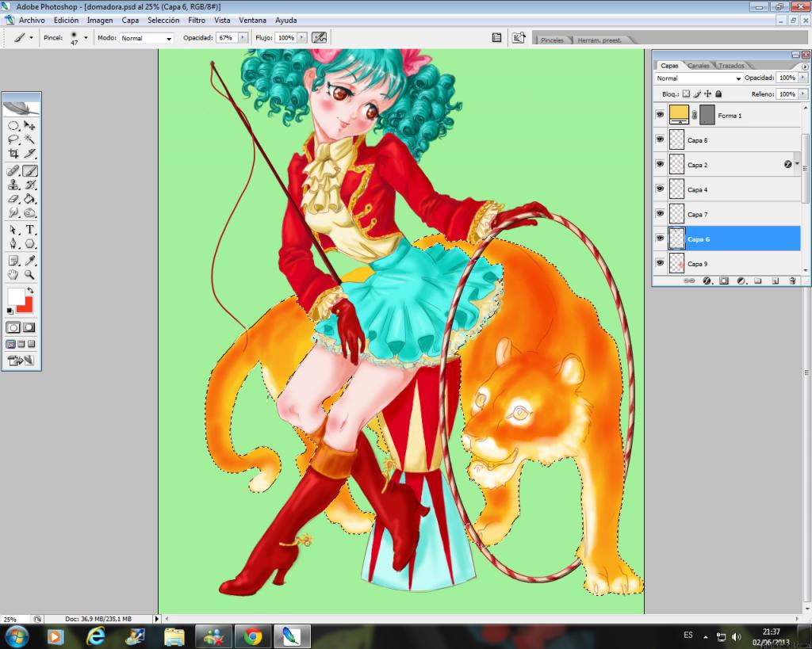Enable airbrush mode in options bar
Screen dimensions: 812x649
(319, 38)
